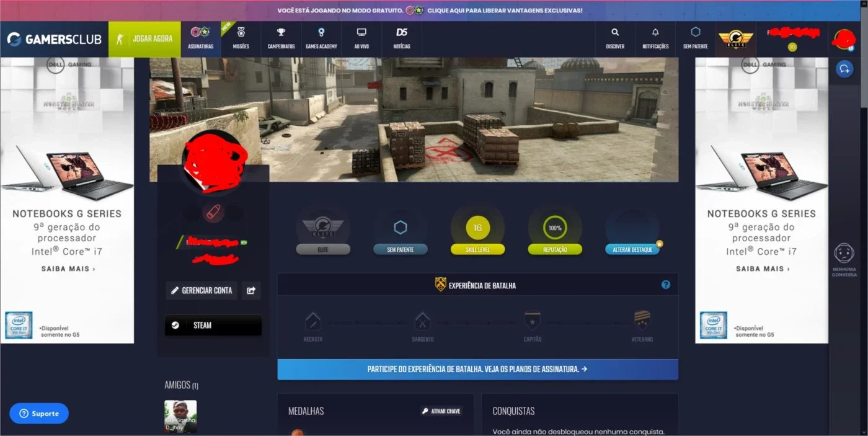Open the Suporte help button
This screenshot has height=436, width=868.
39,413
